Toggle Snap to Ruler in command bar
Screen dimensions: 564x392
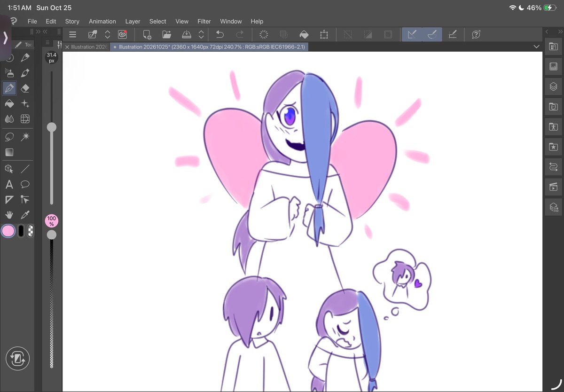pos(412,34)
